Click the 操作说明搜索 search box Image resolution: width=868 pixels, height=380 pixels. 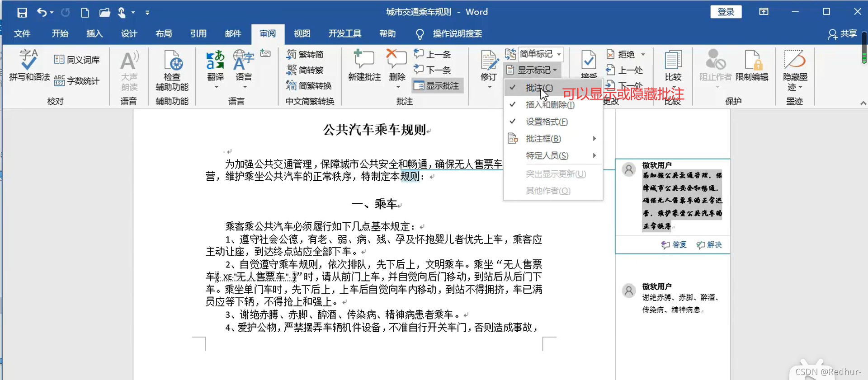coord(457,33)
